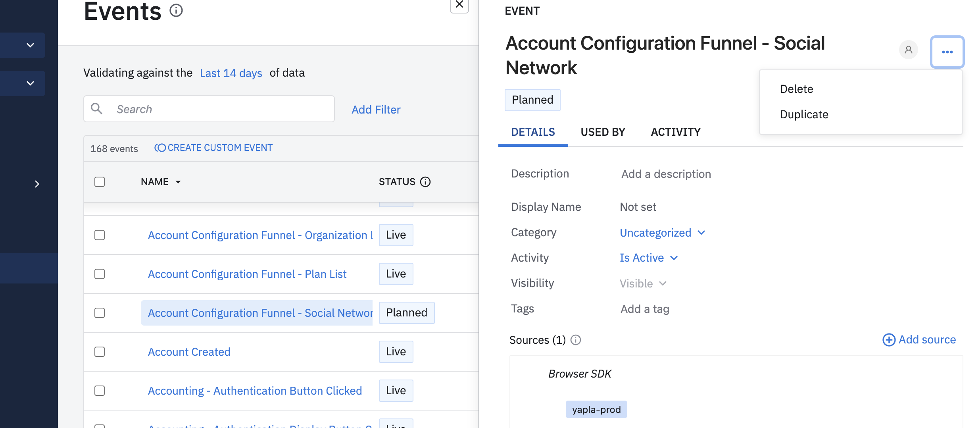Screen dimensions: 980x428
Task: Expand the sidebar right-chevron arrow
Action: tap(37, 184)
